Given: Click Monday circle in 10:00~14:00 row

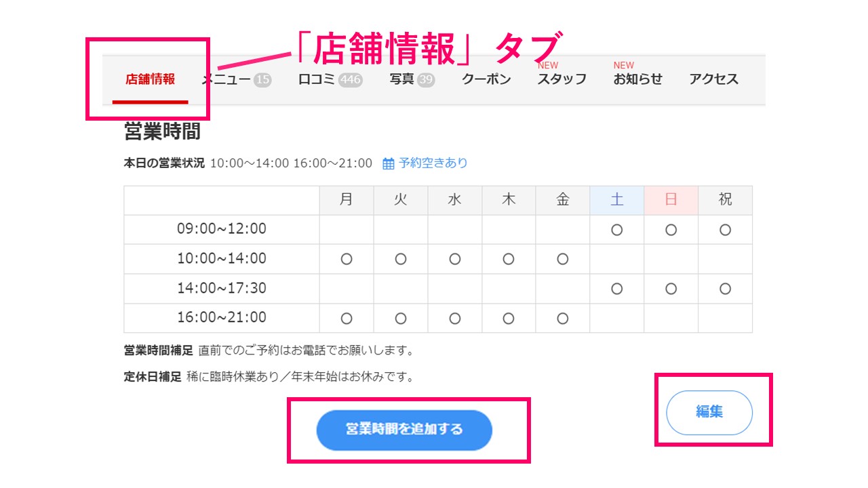Looking at the screenshot, I should point(347,260).
